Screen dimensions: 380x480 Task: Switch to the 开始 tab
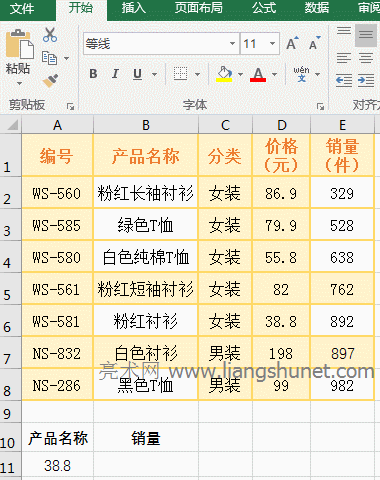pyautogui.click(x=81, y=8)
